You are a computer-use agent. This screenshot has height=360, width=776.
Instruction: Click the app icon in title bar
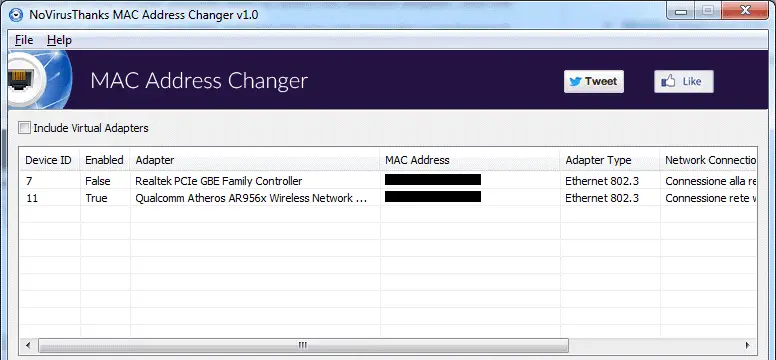16,15
